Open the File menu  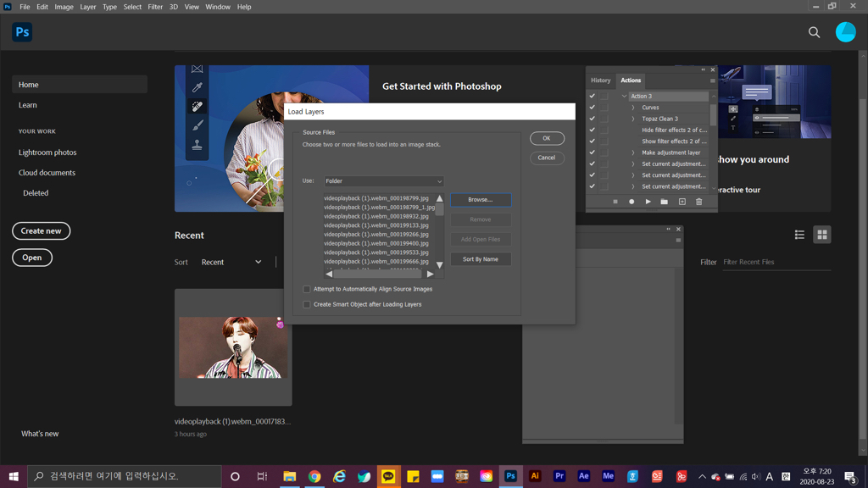coord(25,7)
